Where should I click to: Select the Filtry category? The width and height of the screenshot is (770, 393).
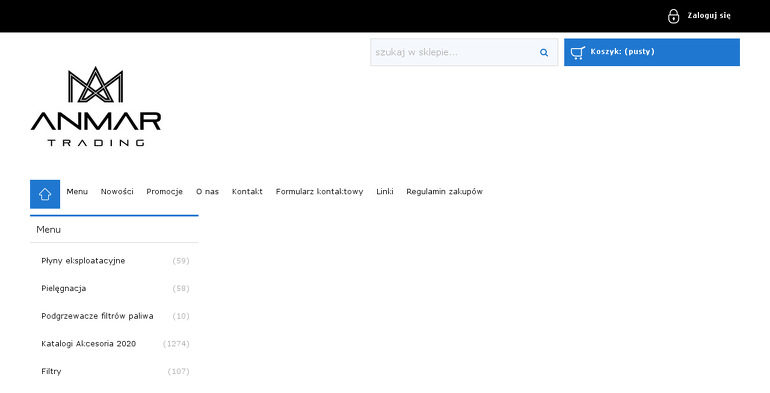coord(51,371)
